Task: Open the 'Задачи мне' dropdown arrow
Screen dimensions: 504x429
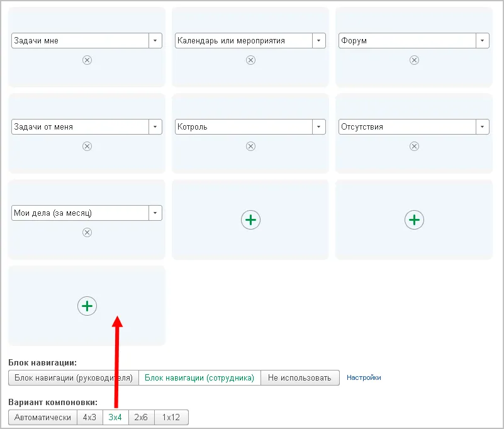Action: pos(155,40)
